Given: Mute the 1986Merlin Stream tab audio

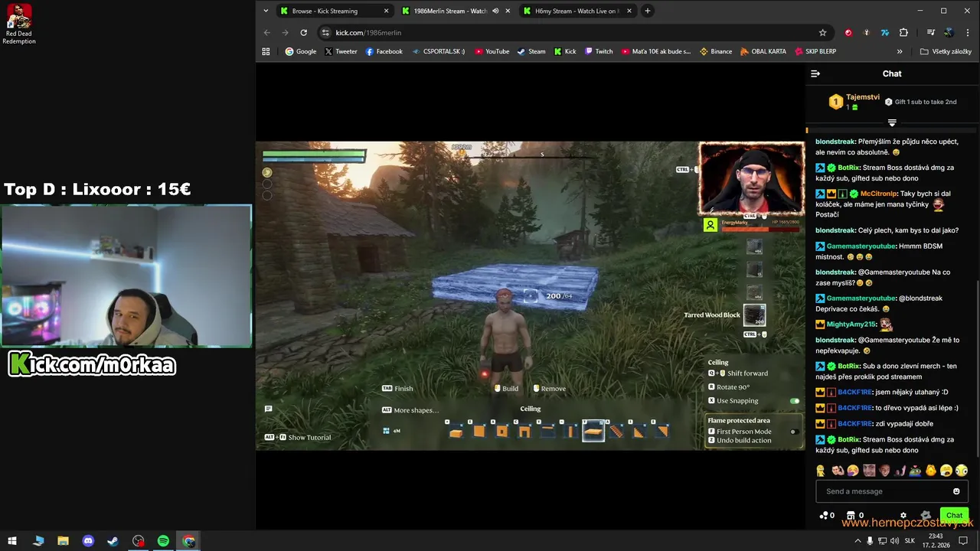Looking at the screenshot, I should click(495, 11).
